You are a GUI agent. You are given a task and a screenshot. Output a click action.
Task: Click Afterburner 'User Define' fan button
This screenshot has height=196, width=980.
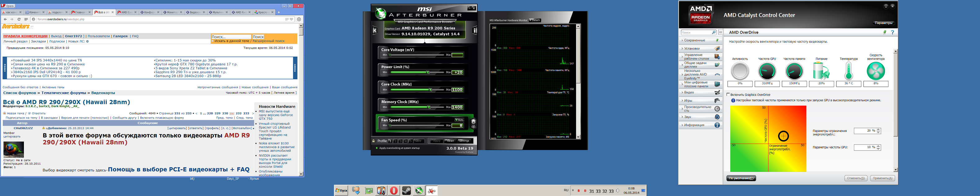pos(473,124)
